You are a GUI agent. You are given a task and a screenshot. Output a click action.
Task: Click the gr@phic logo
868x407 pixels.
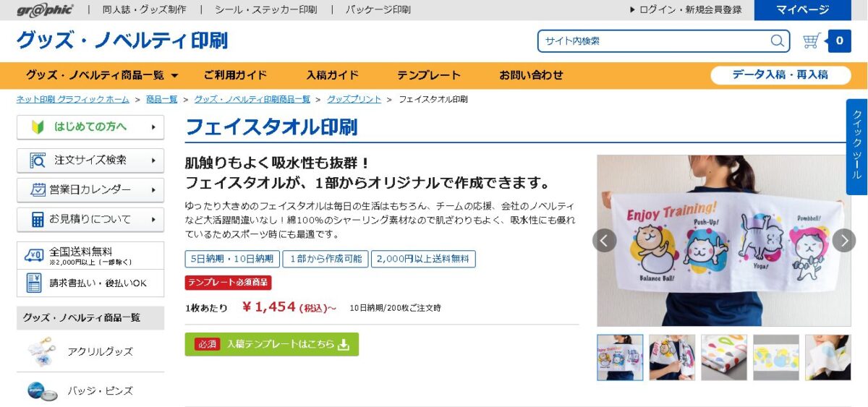[45, 9]
